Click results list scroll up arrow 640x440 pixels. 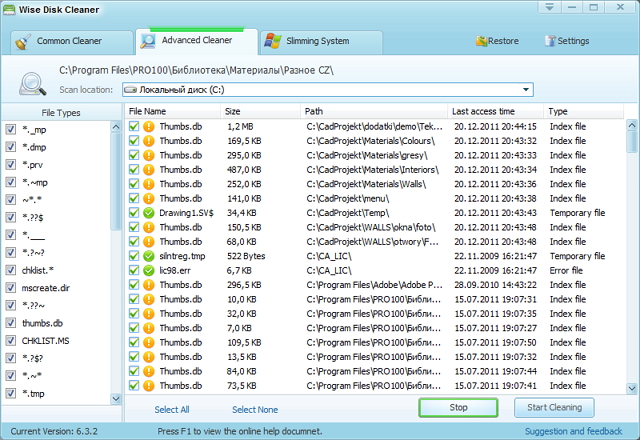coord(632,125)
